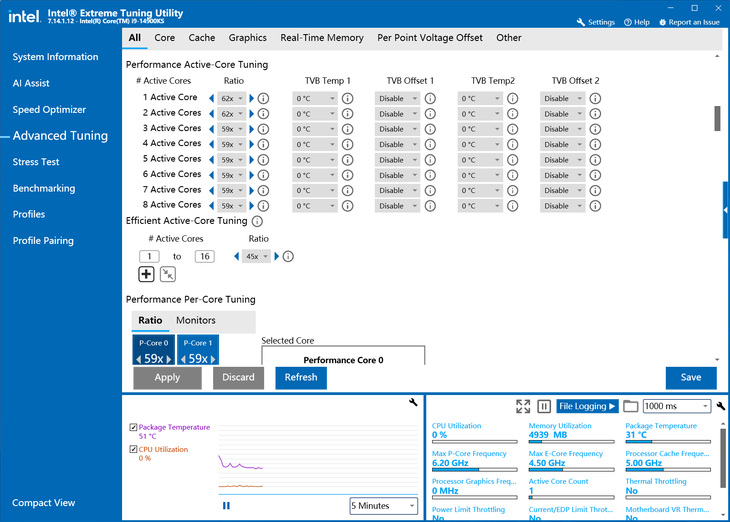
Task: Expand monitor panel to full view
Action: click(523, 406)
